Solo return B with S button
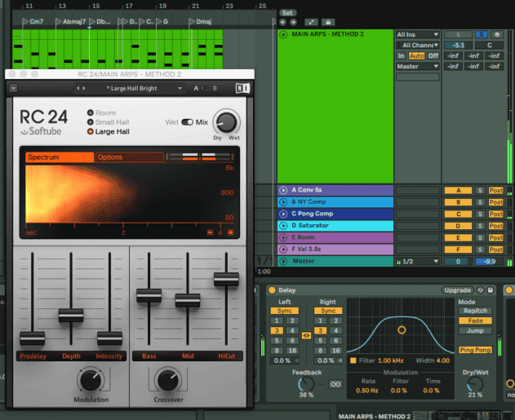The width and height of the screenshot is (515, 420). pyautogui.click(x=480, y=202)
